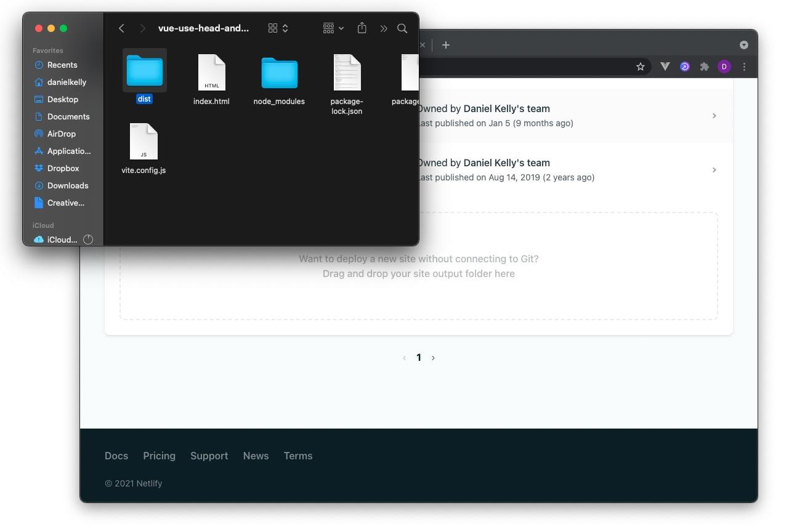Show more Finder toolbar items
Viewport: 797px width, 532px height.
(x=384, y=28)
